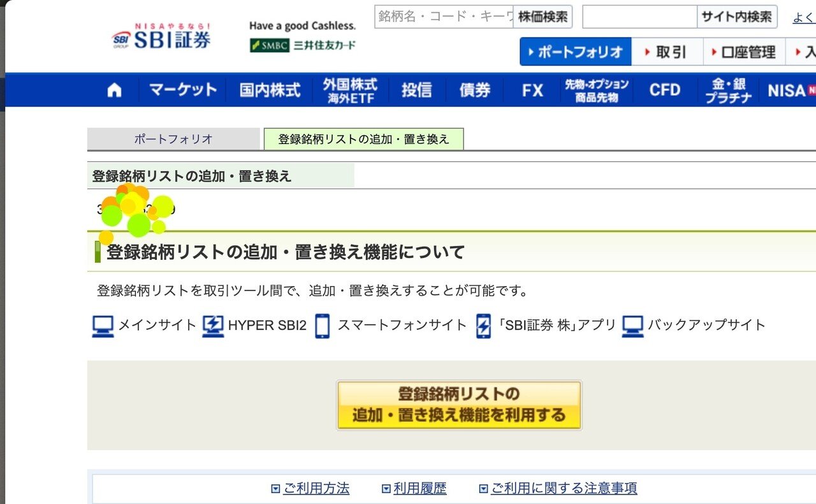This screenshot has width=816, height=504.
Task: Click the 三井住友カード SMBC logo
Action: (x=302, y=45)
